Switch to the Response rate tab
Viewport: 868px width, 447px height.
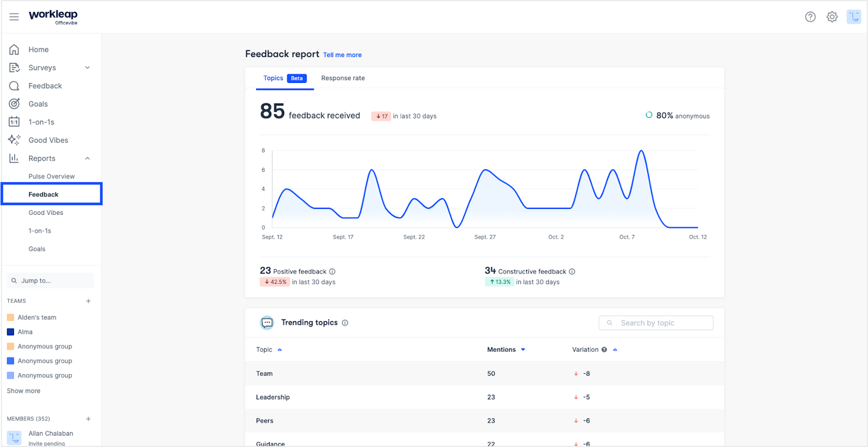[343, 78]
